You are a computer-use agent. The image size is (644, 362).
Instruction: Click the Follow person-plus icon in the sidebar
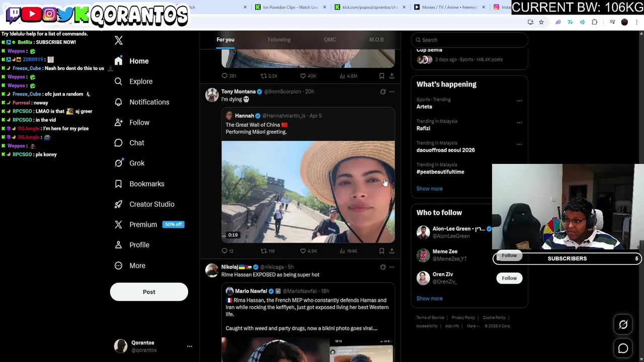(x=118, y=122)
